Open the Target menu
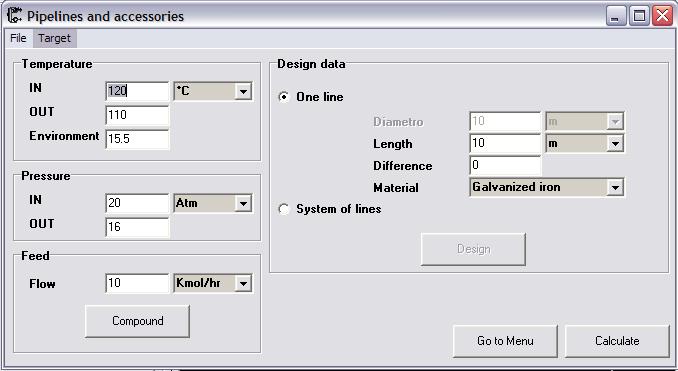The width and height of the screenshot is (678, 371). tap(54, 38)
